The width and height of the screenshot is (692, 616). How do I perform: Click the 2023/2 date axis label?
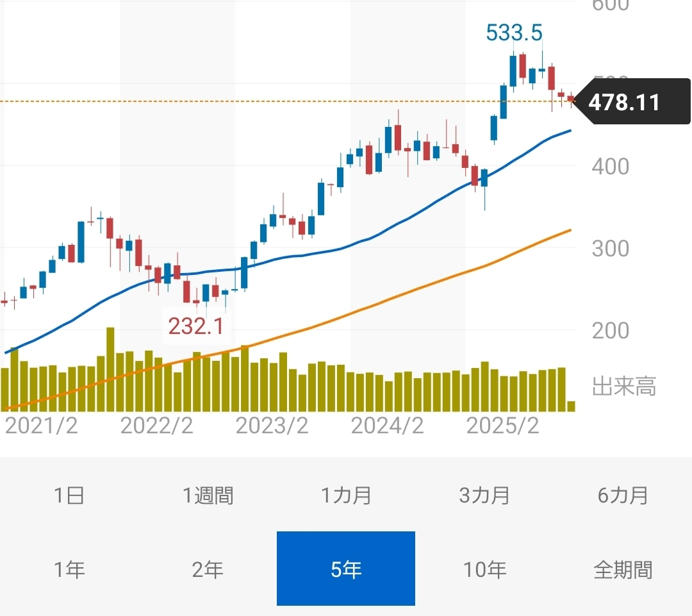(272, 426)
